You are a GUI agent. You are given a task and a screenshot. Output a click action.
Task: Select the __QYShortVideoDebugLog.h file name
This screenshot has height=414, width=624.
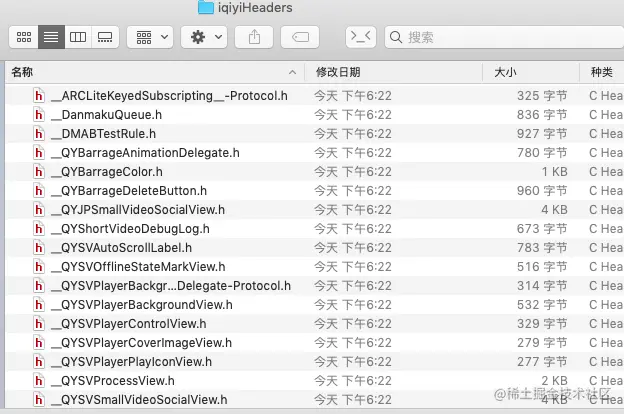[x=130, y=229]
